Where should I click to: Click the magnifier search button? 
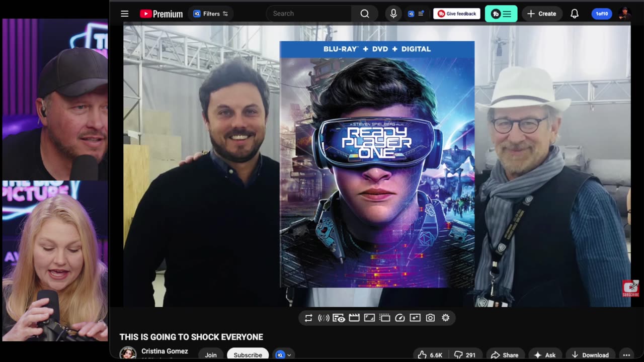click(x=365, y=14)
